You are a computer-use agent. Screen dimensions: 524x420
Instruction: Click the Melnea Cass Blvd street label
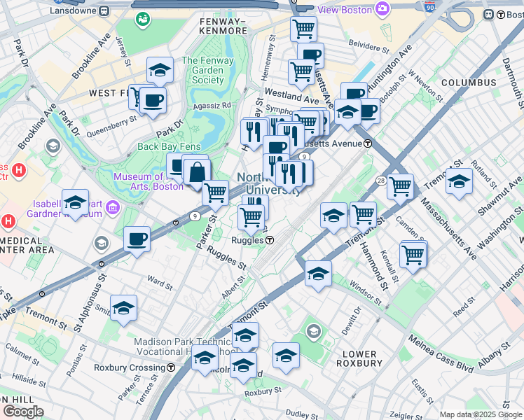tap(441, 354)
